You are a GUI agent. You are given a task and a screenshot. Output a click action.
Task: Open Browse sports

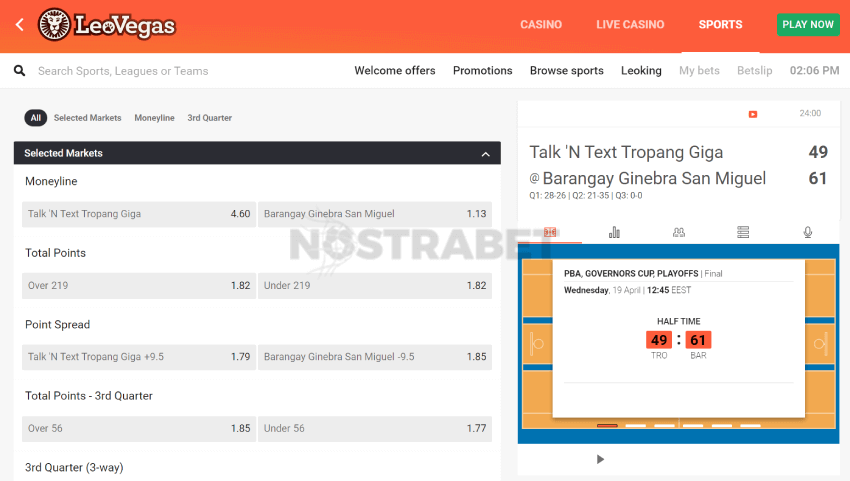(566, 70)
